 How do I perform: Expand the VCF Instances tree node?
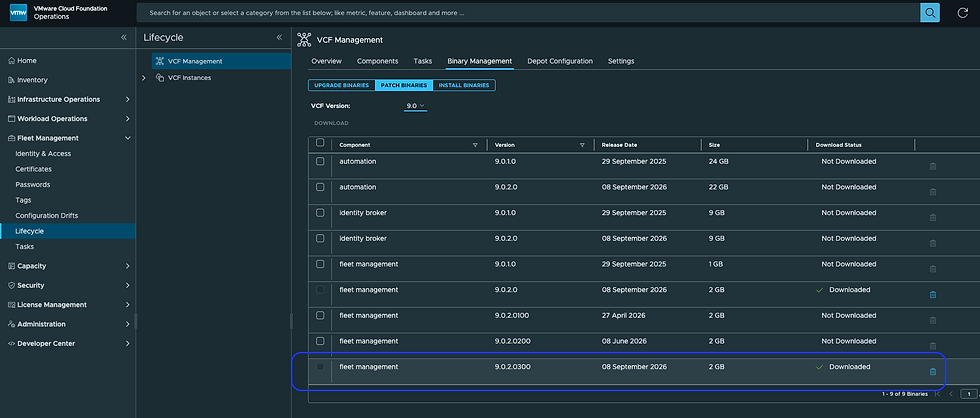pos(144,77)
